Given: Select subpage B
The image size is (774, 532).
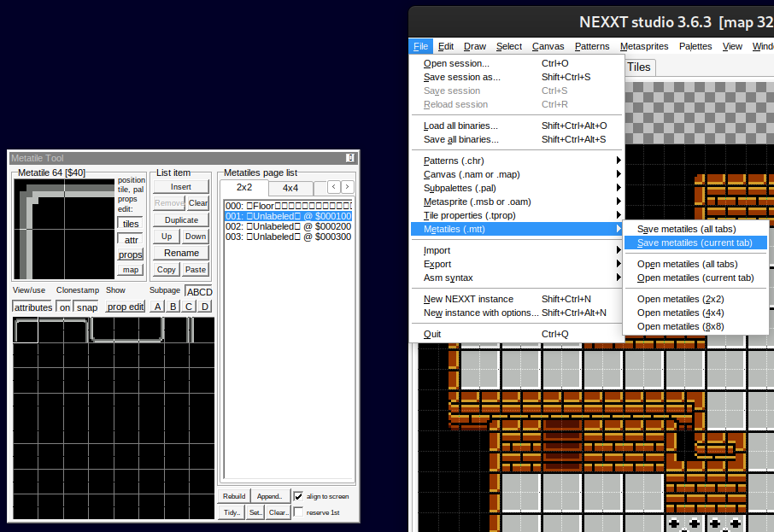Looking at the screenshot, I should [x=173, y=307].
